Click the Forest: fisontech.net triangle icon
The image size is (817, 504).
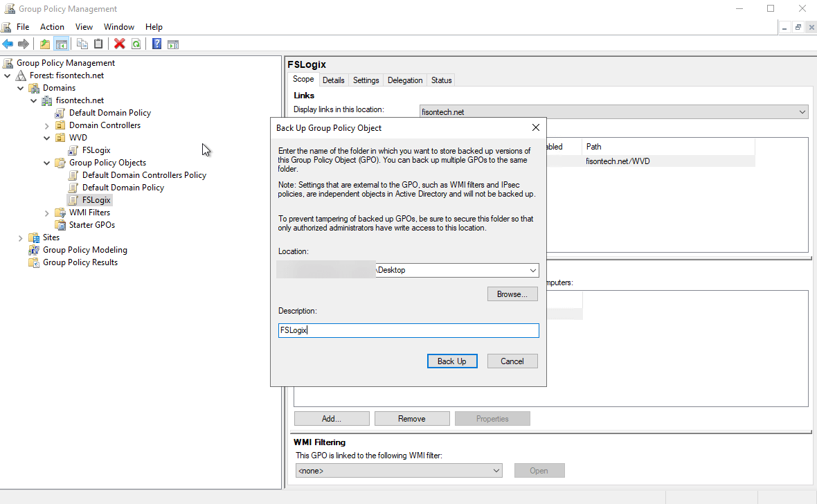21,75
